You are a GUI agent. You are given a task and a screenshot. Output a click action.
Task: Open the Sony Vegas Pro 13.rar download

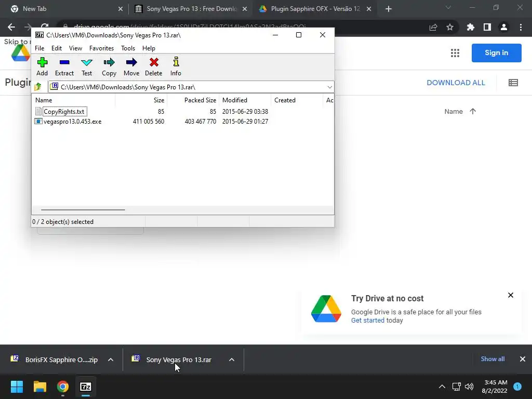point(175,360)
